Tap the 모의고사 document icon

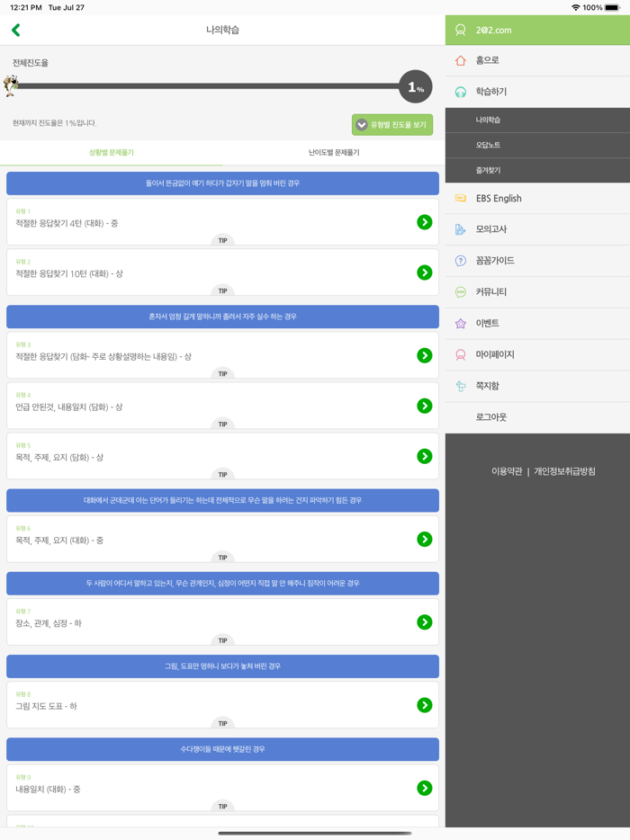[460, 229]
